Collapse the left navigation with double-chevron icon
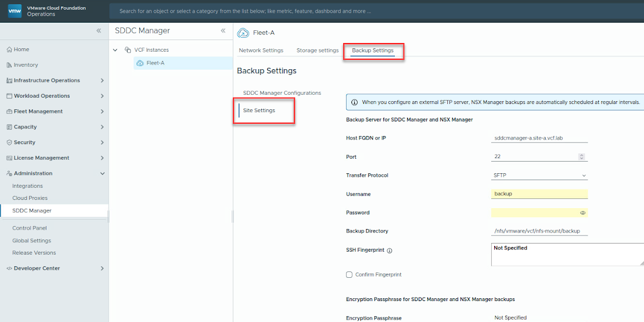This screenshot has width=644, height=322. [99, 31]
